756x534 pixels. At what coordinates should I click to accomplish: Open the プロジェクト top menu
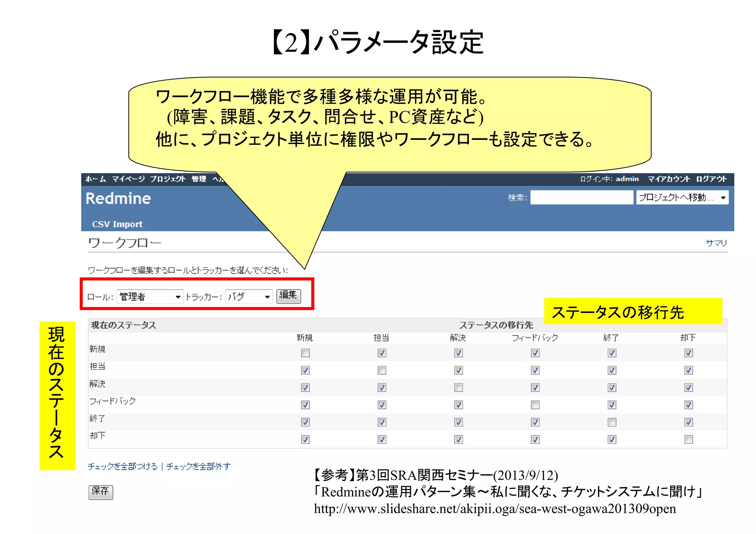168,179
